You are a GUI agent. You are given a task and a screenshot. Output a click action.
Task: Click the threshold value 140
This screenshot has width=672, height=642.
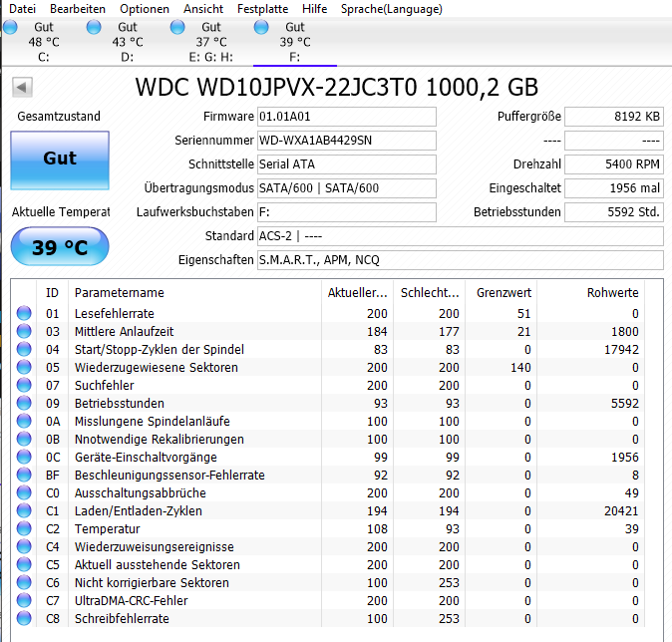pyautogui.click(x=520, y=368)
